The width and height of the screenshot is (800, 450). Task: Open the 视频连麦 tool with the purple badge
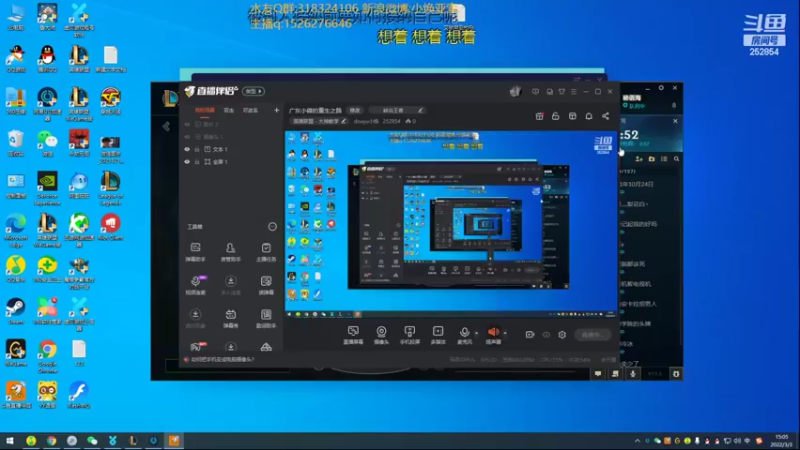195,285
